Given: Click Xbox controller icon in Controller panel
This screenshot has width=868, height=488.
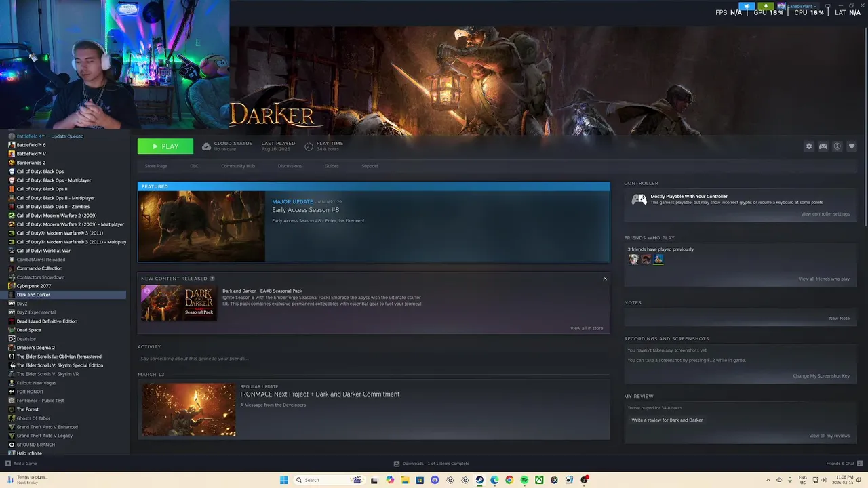Looking at the screenshot, I should [639, 199].
